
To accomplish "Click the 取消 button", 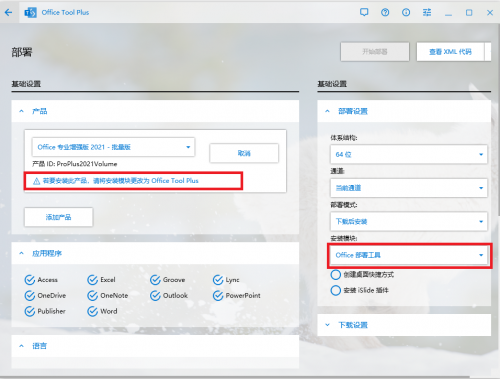I will 244,153.
